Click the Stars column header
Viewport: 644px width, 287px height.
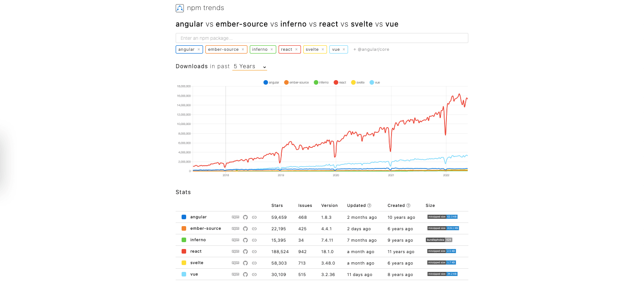pyautogui.click(x=277, y=206)
